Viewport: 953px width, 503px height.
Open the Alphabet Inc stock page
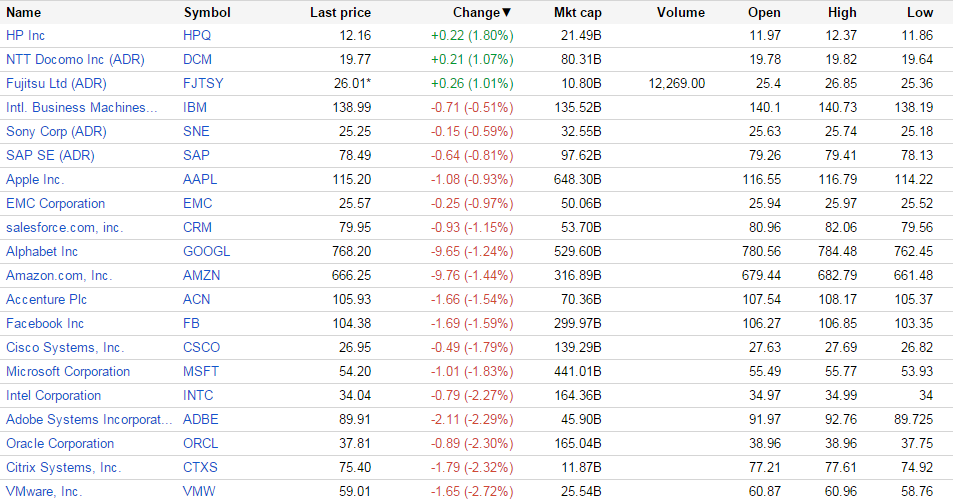point(42,251)
